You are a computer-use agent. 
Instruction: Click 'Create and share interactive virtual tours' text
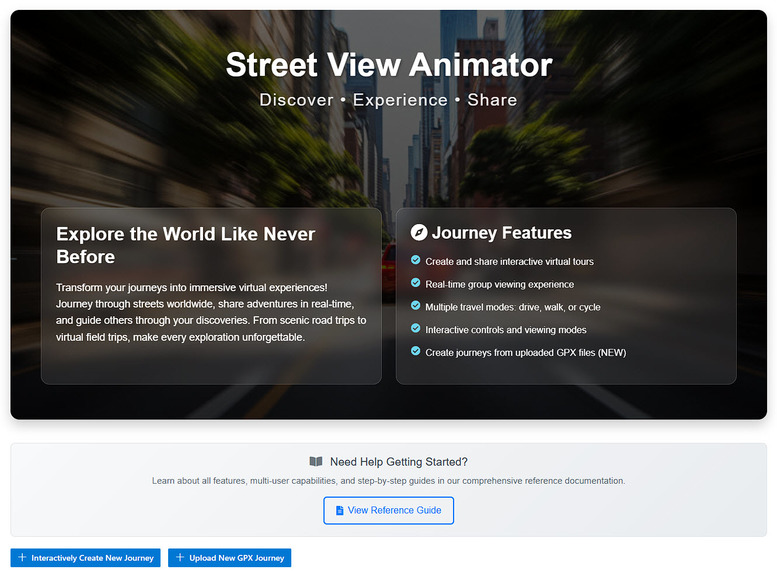[509, 262]
